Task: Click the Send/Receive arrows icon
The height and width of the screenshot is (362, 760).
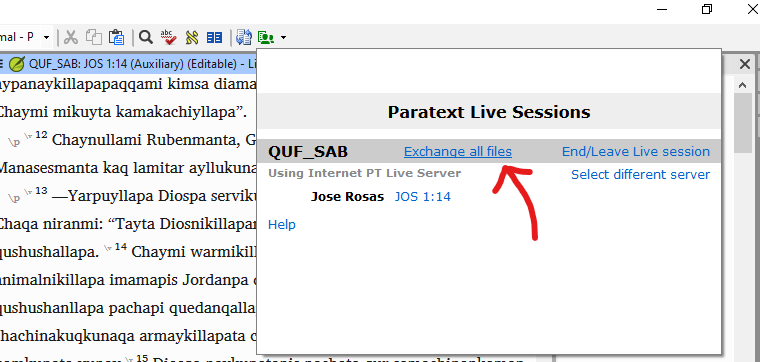Action: coord(244,37)
